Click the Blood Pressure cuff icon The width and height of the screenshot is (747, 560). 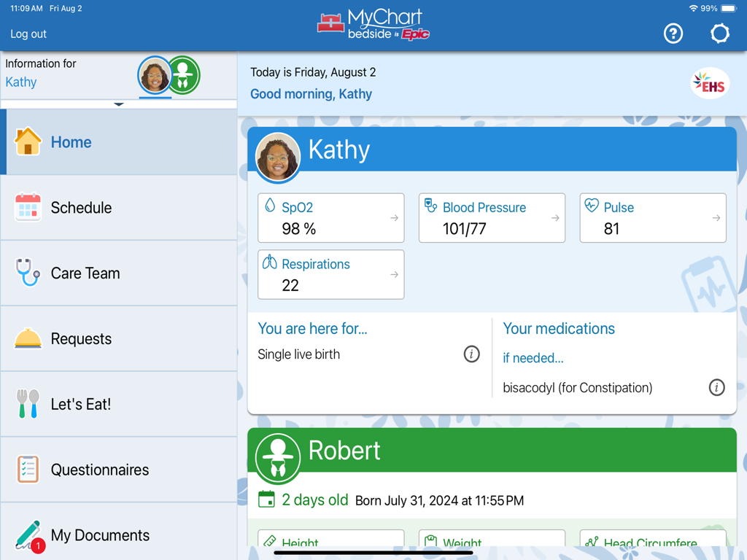(430, 205)
